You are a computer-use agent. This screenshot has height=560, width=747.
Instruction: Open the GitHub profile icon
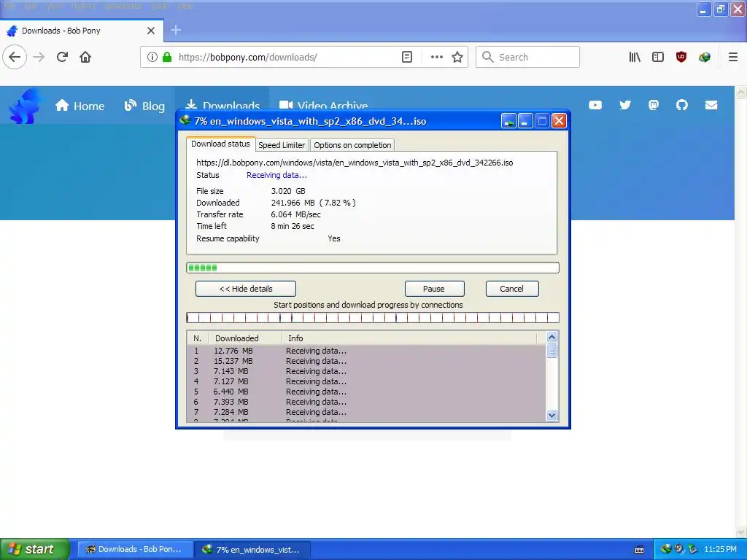pos(682,105)
